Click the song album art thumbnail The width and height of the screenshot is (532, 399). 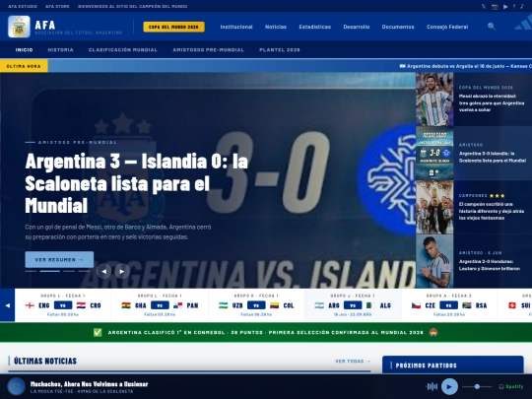coord(17,386)
